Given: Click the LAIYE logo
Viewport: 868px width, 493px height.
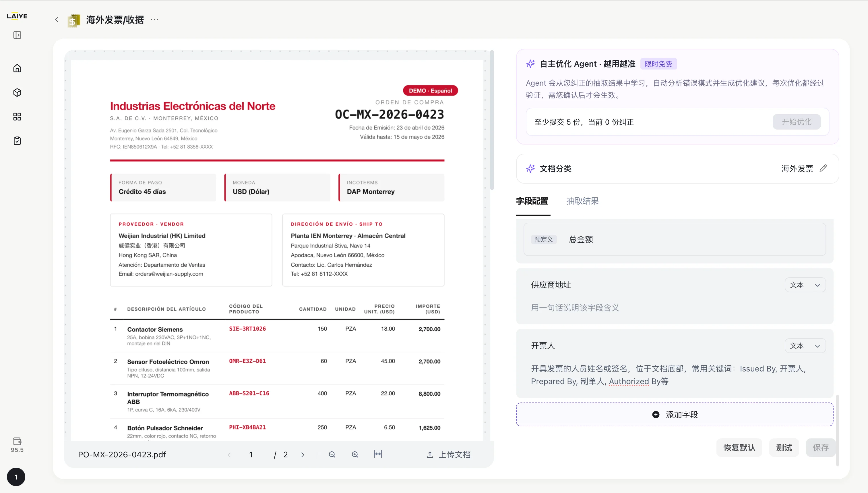Looking at the screenshot, I should 17,16.
